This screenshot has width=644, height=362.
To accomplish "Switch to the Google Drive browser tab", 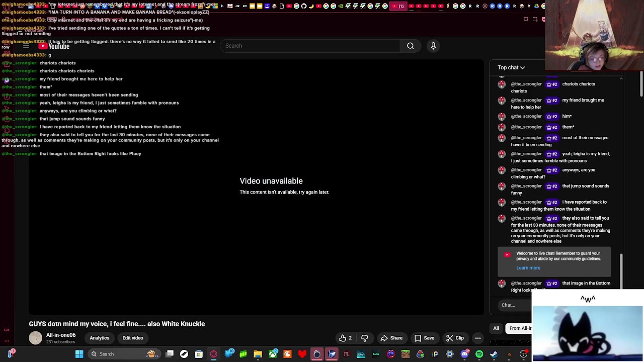I will click(x=536, y=6).
